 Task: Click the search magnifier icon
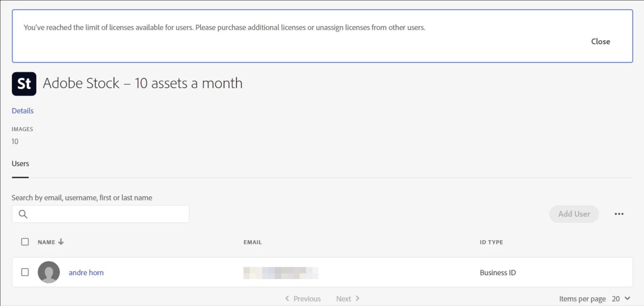pos(23,214)
